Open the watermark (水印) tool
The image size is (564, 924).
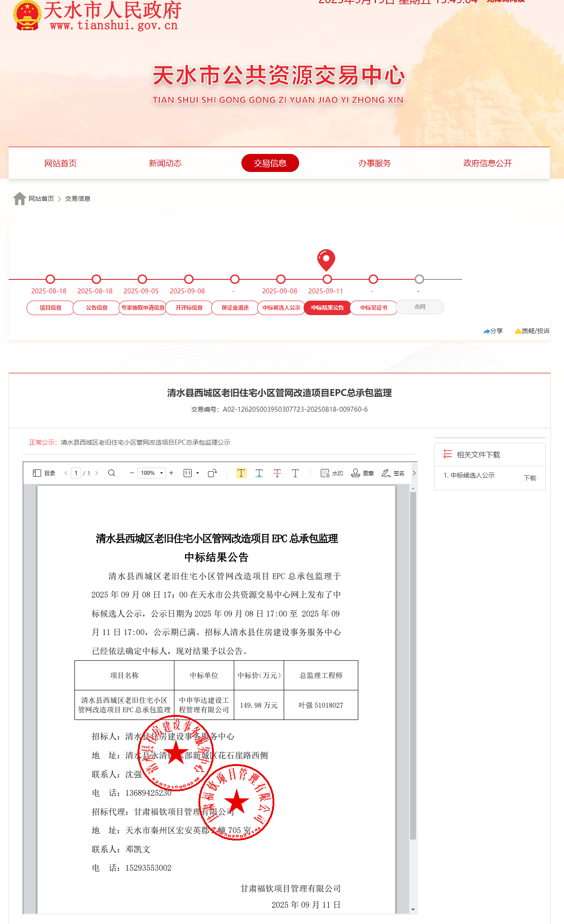pos(332,473)
